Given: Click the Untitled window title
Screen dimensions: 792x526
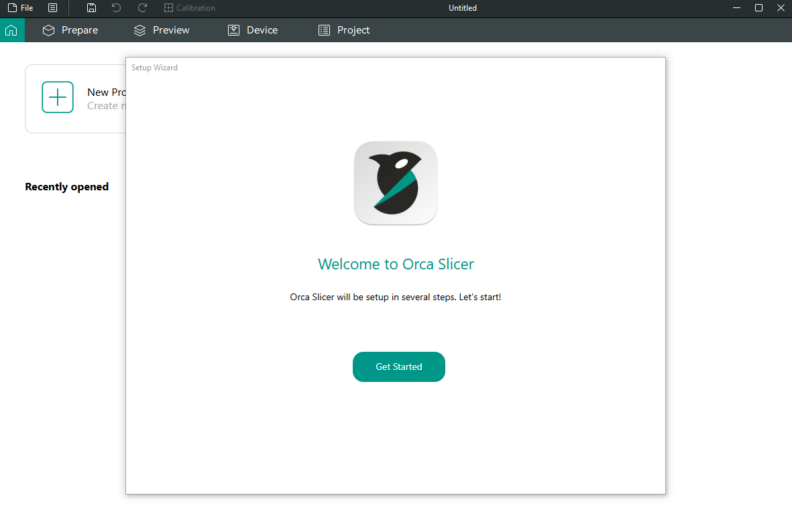Looking at the screenshot, I should (x=463, y=8).
